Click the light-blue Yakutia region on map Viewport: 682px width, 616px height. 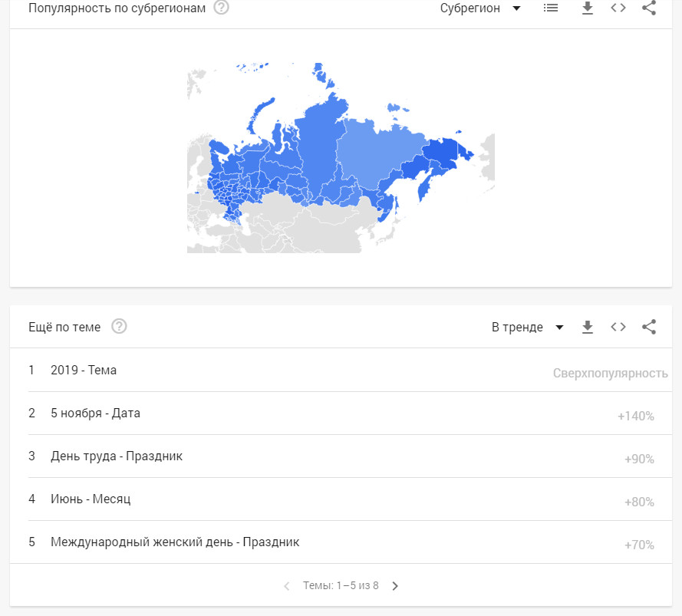(x=376, y=153)
